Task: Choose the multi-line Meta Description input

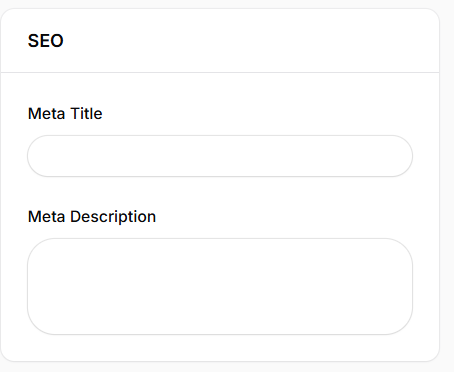Action: click(x=220, y=286)
